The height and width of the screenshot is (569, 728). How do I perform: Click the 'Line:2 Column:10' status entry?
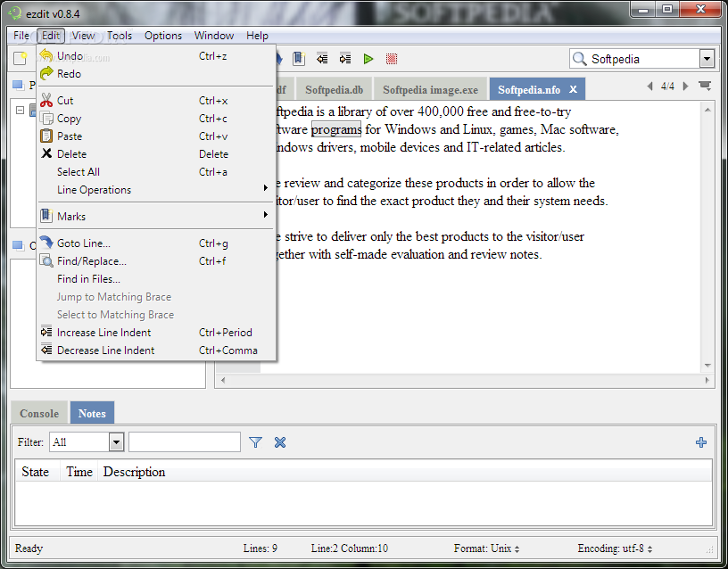pyautogui.click(x=349, y=548)
